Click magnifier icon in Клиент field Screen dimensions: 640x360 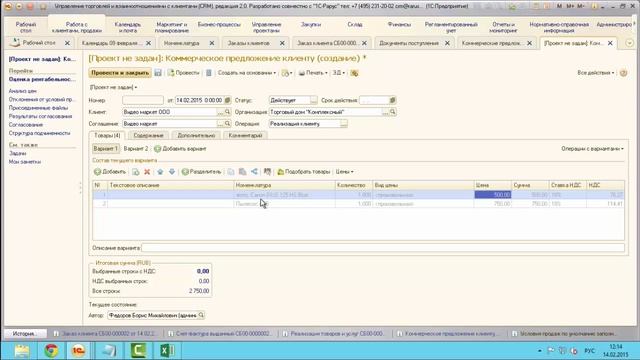[227, 112]
